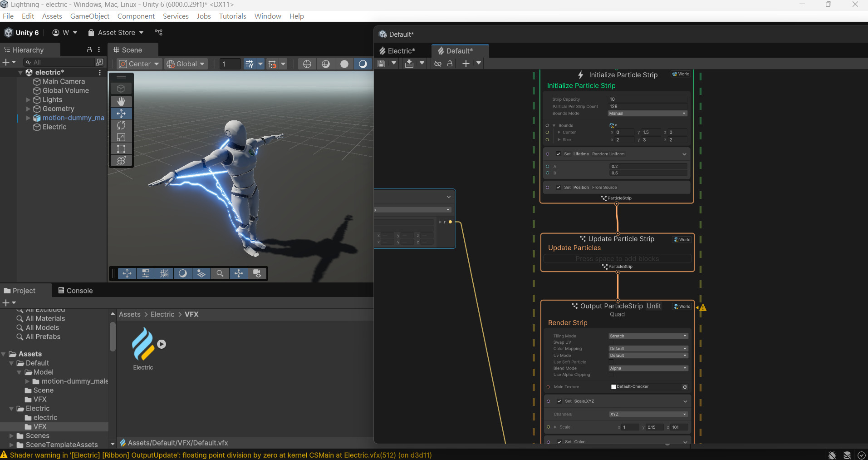Viewport: 868px width, 460px height.
Task: Toggle Set Color block checkbox
Action: pos(559,442)
